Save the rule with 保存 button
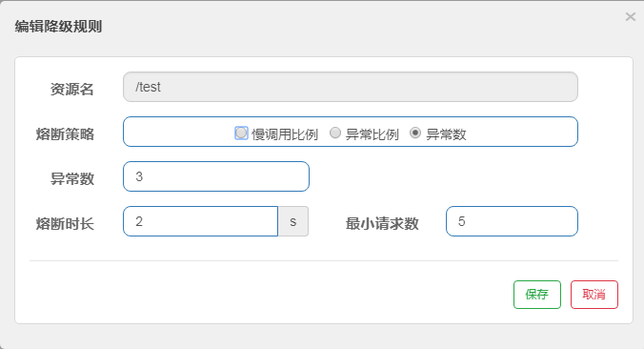 tap(536, 295)
